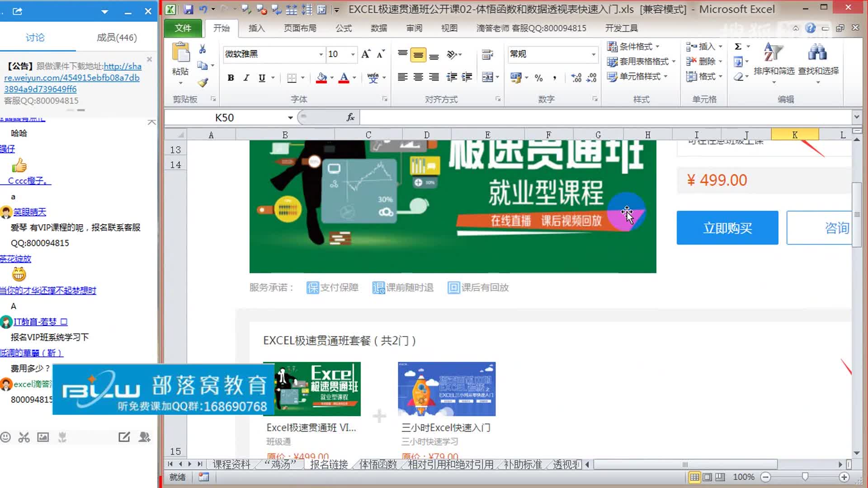Open Format as Table dropdown
This screenshot has height=488, width=868.
tap(641, 61)
